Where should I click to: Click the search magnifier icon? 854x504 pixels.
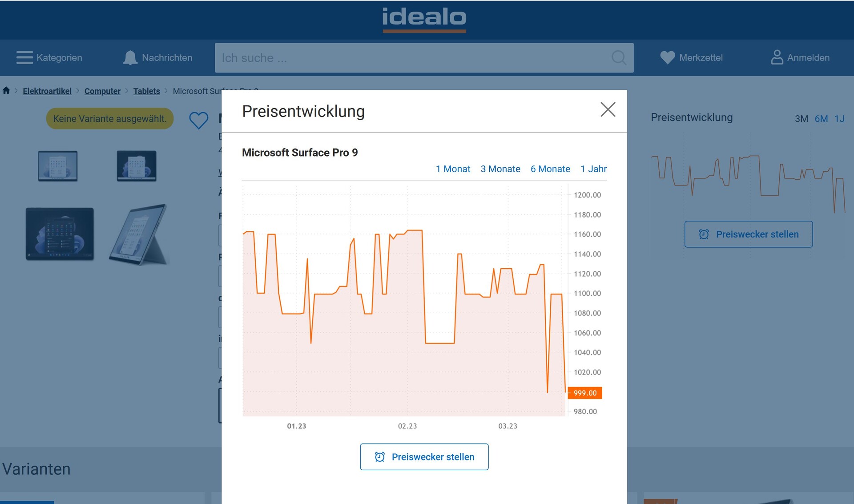click(619, 58)
